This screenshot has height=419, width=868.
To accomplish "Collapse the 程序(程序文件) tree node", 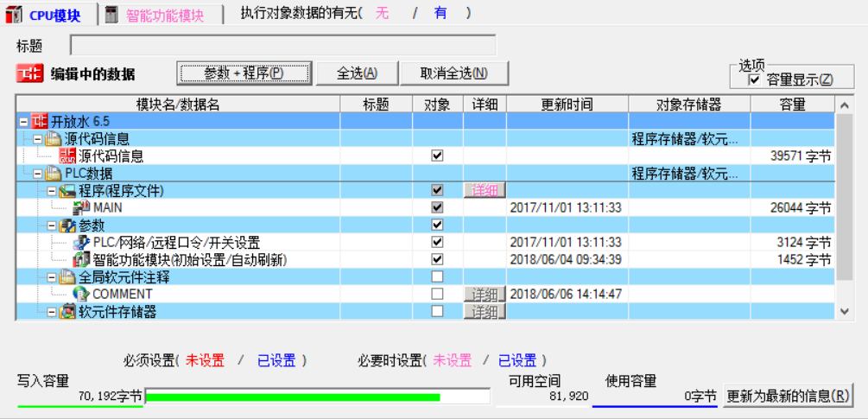I will point(52,190).
